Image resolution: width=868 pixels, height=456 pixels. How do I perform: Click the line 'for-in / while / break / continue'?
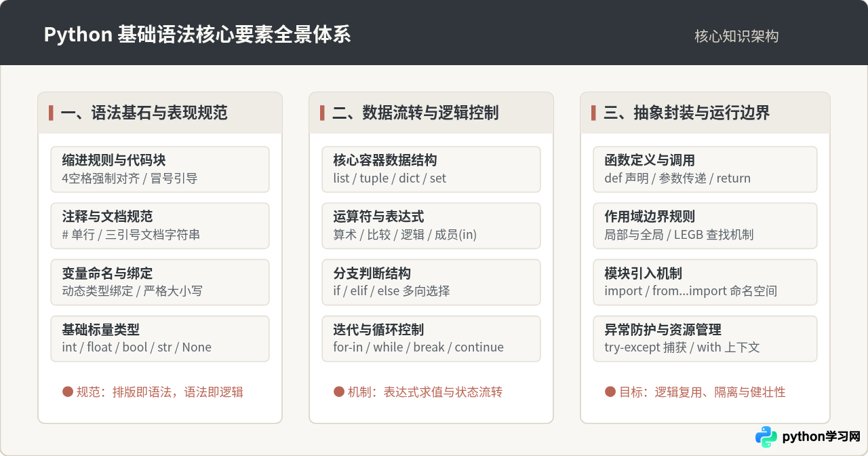418,347
